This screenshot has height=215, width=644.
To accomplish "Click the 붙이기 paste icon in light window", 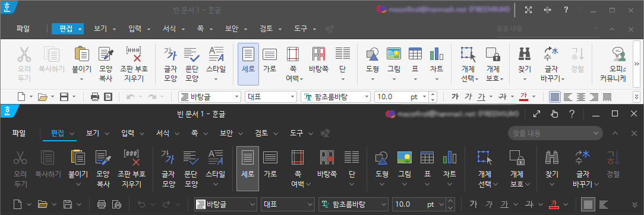I will coord(82,53).
